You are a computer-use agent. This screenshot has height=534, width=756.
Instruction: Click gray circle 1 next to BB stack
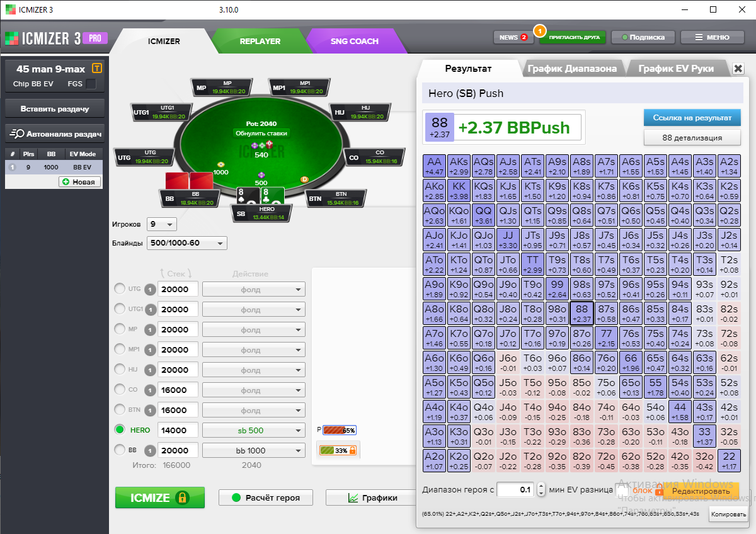[150, 450]
